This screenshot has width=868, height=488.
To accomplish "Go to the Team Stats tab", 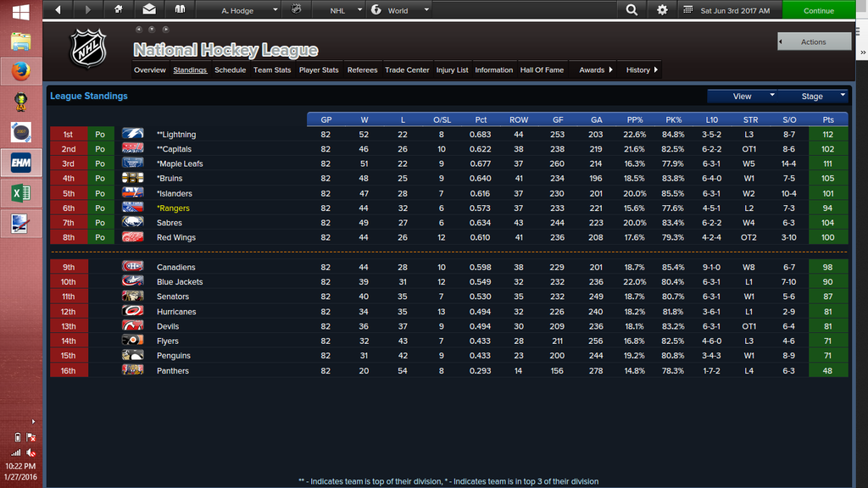I will (272, 69).
